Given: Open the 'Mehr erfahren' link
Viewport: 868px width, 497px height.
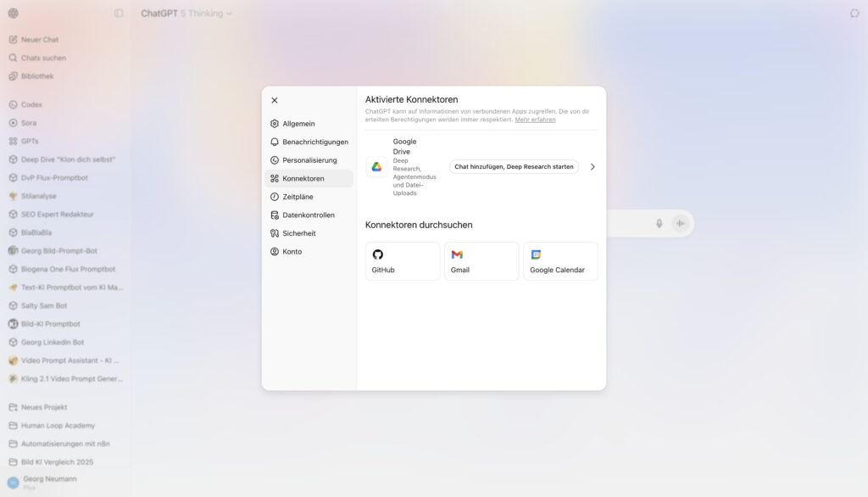Looking at the screenshot, I should pyautogui.click(x=535, y=120).
